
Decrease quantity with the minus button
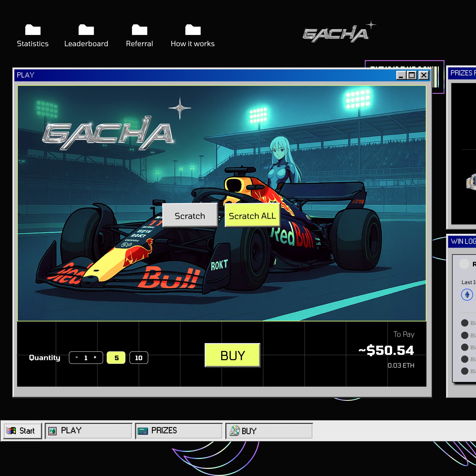pyautogui.click(x=77, y=357)
